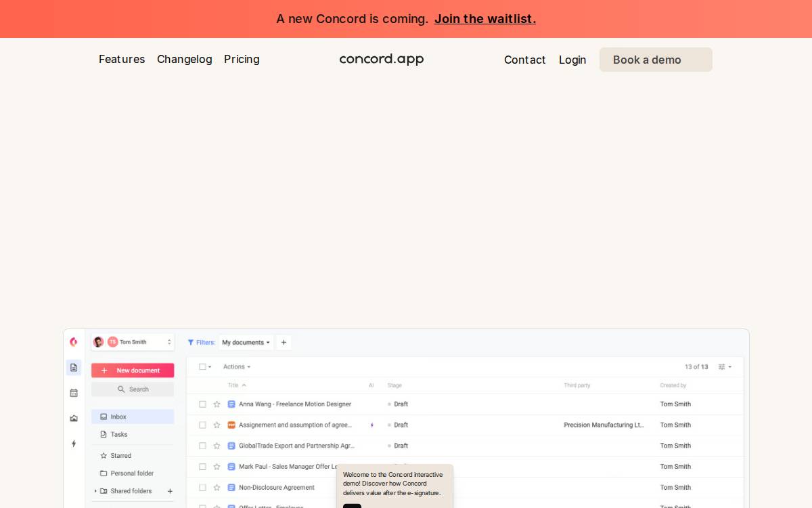Open Anna Wang - Freelance Motion Designer document
Screen dimensions: 812x508
(x=295, y=404)
